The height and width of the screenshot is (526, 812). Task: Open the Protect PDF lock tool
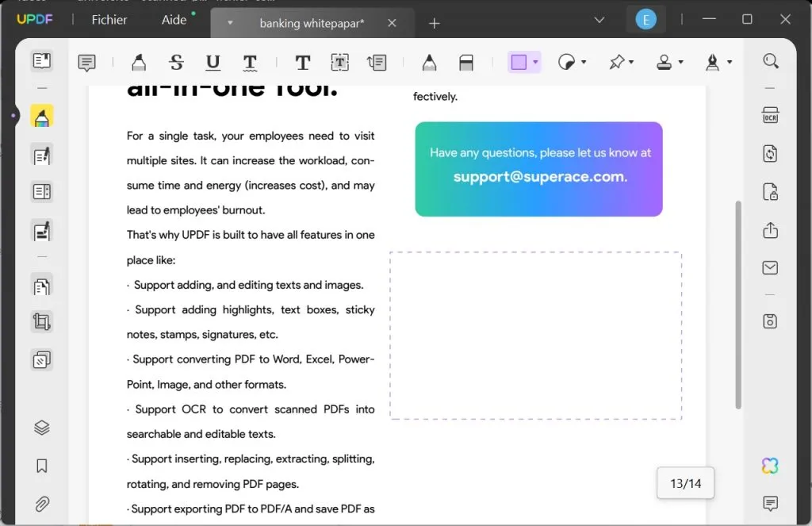pos(770,192)
